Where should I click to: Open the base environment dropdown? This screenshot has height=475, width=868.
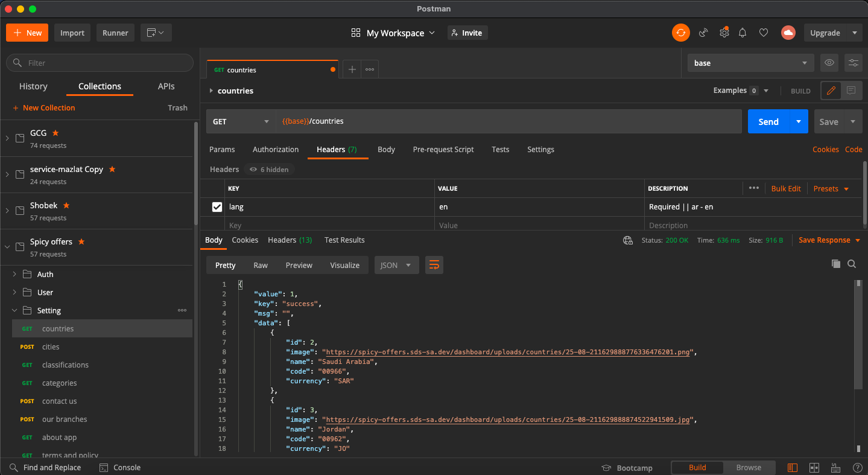click(751, 63)
